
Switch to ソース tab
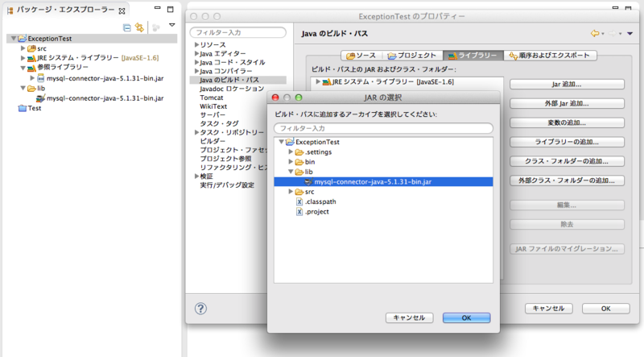361,55
